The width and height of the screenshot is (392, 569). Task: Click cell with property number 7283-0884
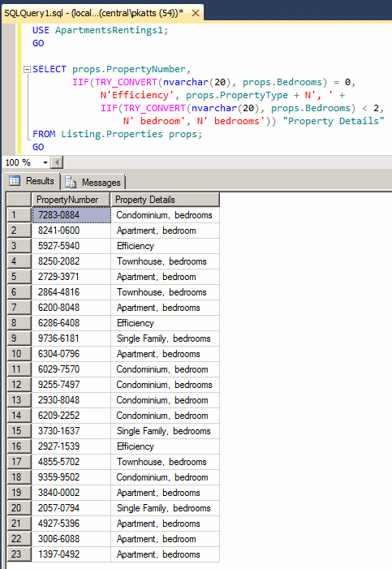tap(71, 215)
